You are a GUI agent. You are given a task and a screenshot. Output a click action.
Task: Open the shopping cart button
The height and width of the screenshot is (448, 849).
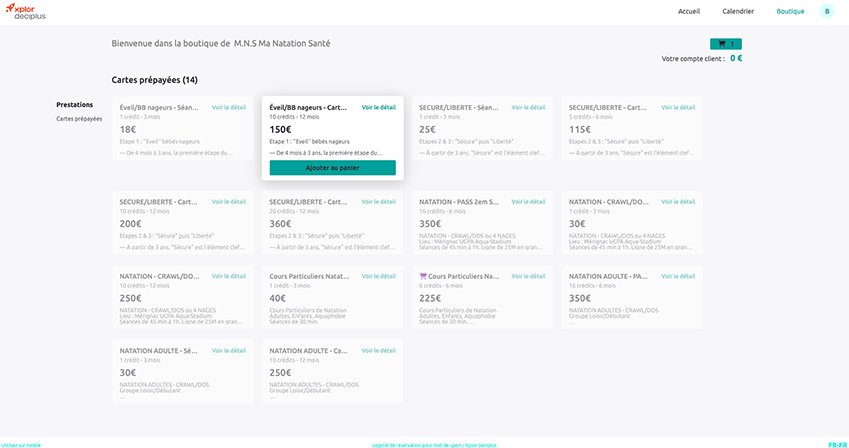tap(725, 44)
